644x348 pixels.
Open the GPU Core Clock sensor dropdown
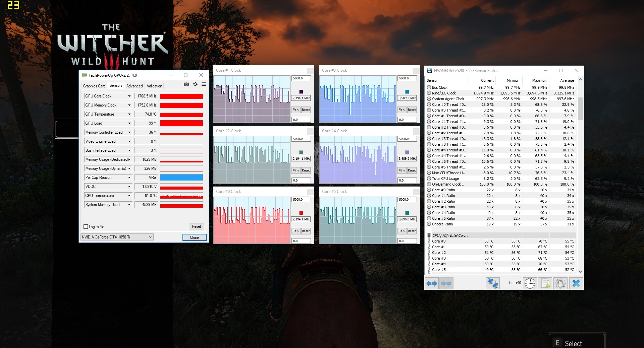click(129, 96)
